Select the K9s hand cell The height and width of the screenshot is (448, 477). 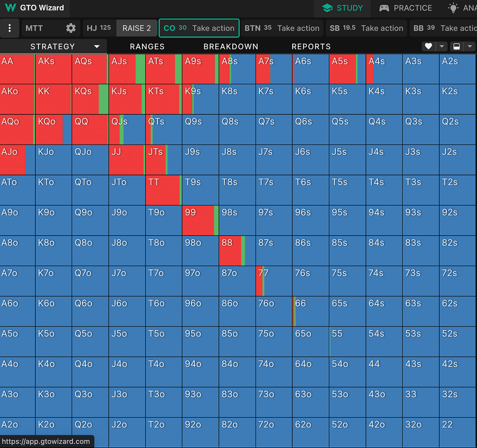tap(200, 99)
